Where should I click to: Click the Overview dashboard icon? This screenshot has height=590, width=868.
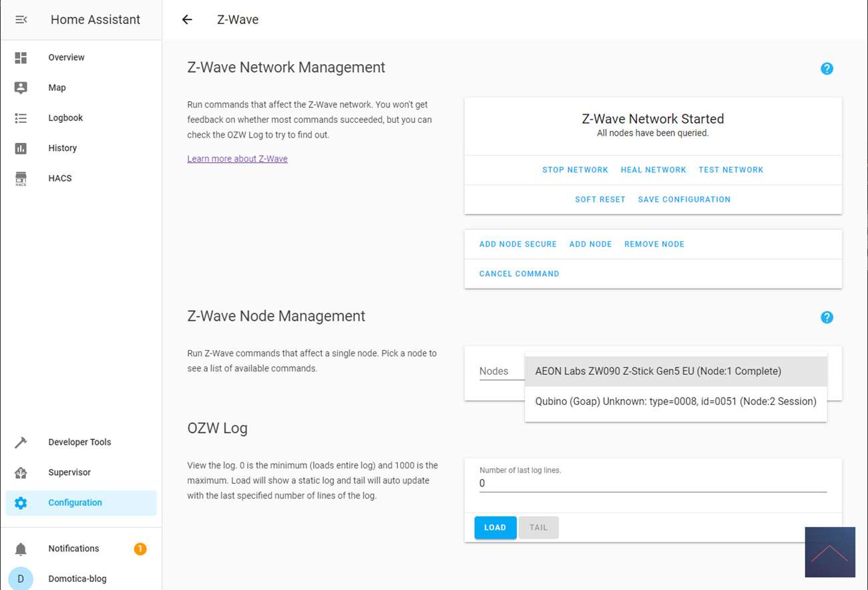(x=21, y=57)
